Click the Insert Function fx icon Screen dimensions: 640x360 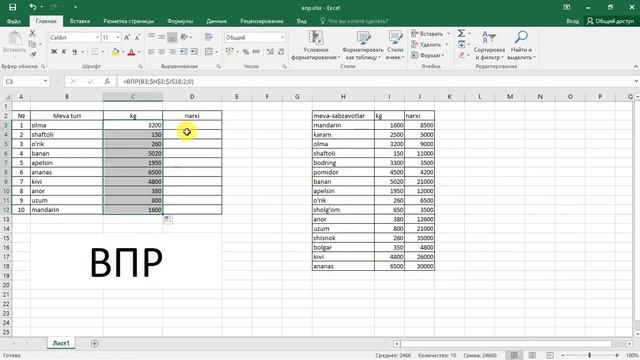(x=107, y=82)
